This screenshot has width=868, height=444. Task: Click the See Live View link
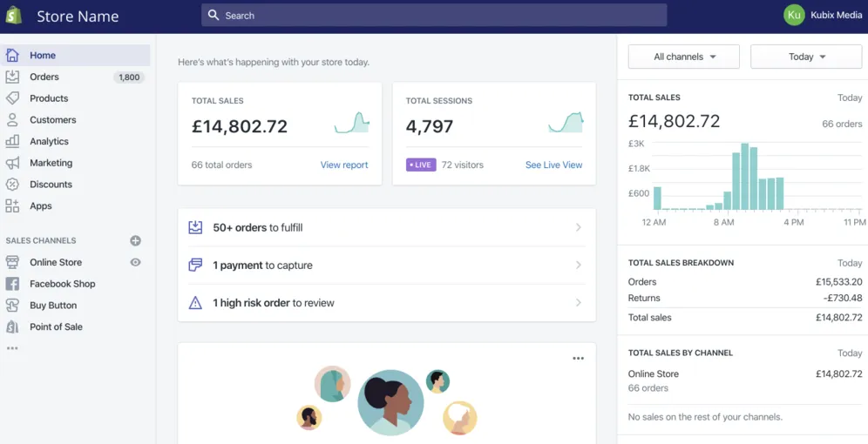[x=553, y=165]
